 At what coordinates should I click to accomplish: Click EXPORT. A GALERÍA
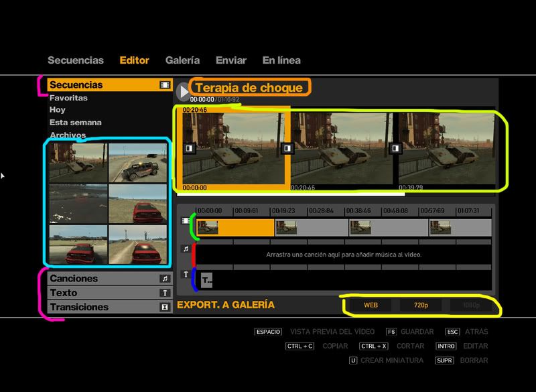pos(226,305)
